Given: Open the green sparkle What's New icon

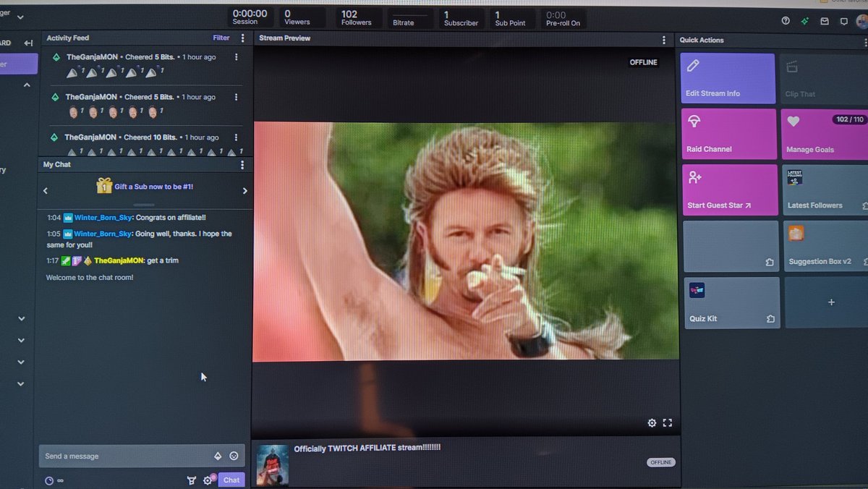Looking at the screenshot, I should click(805, 21).
